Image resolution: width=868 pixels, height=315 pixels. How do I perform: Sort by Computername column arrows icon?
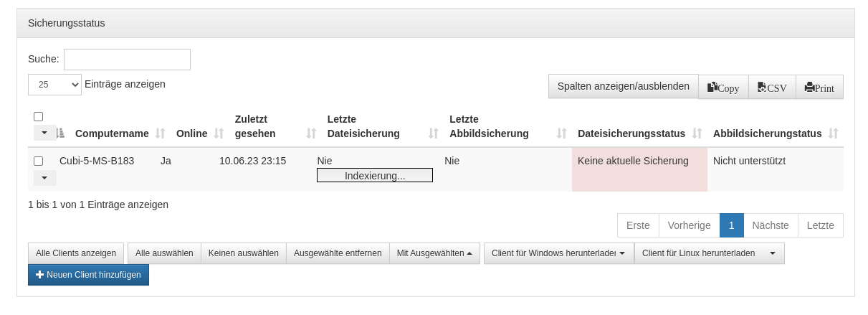click(x=161, y=133)
